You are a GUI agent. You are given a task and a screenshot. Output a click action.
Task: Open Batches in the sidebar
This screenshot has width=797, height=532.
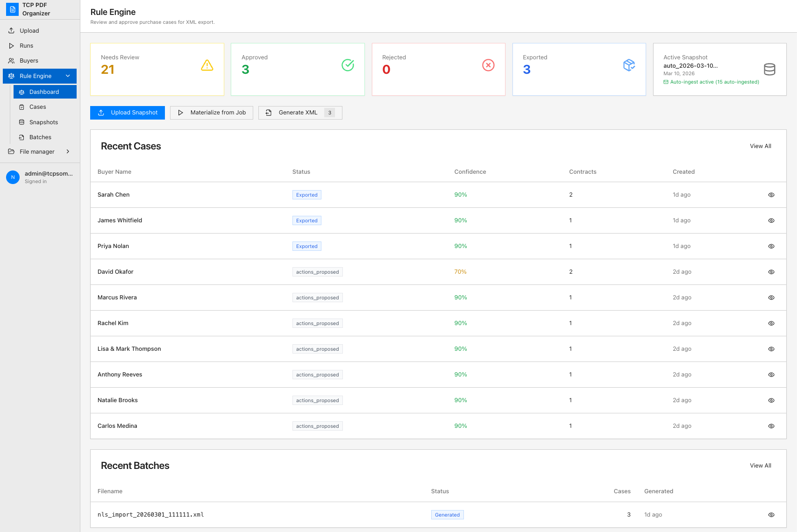pos(45,137)
